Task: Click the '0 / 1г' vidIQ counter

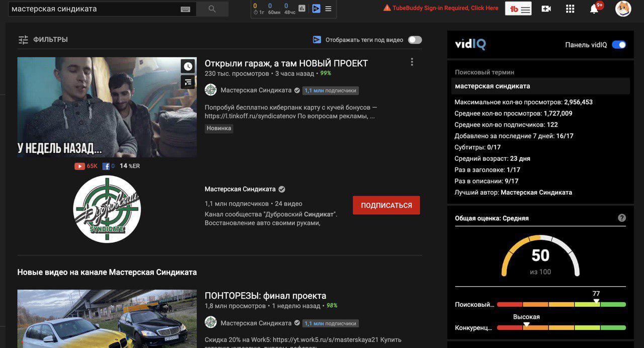Action: point(258,9)
